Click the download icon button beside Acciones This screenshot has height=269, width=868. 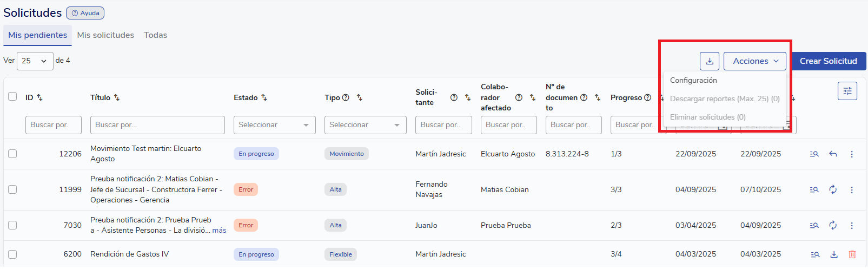(x=709, y=61)
